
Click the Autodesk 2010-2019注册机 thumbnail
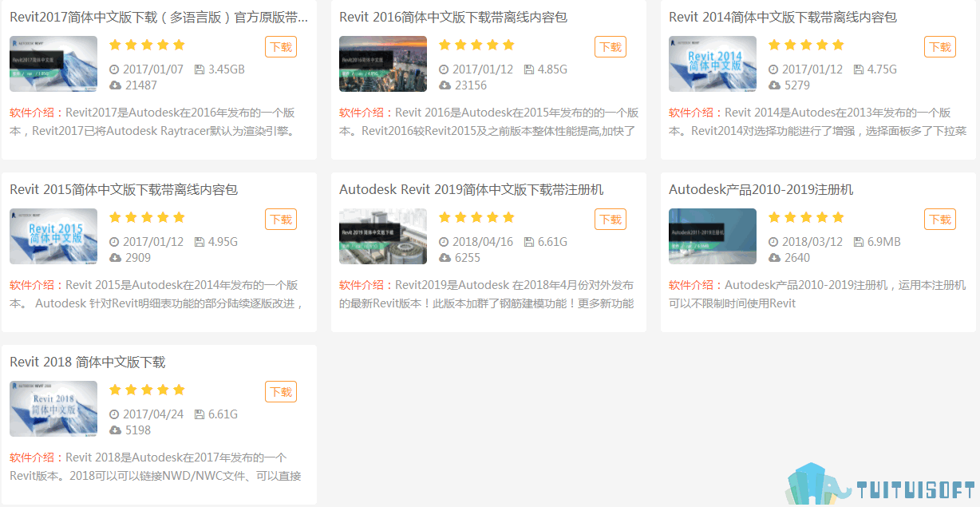click(x=713, y=236)
